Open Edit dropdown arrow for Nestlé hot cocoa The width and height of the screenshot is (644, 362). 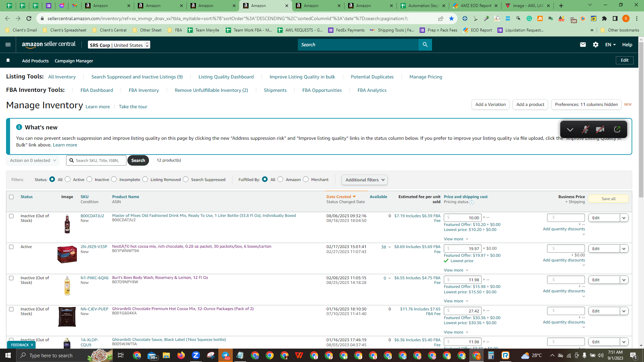624,249
